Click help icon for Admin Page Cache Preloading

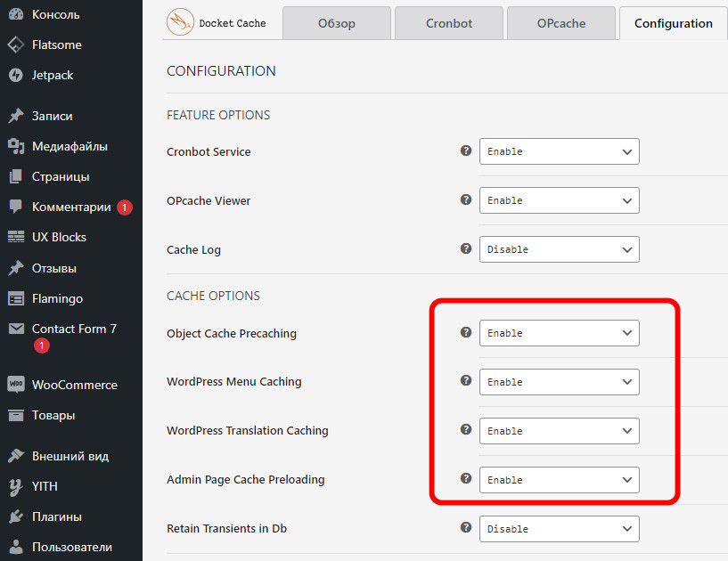(x=465, y=478)
